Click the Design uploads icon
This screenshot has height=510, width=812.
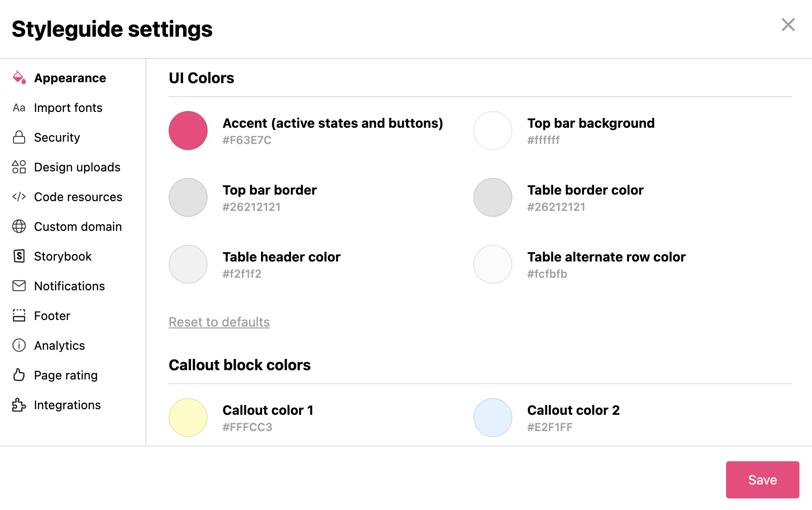(19, 167)
